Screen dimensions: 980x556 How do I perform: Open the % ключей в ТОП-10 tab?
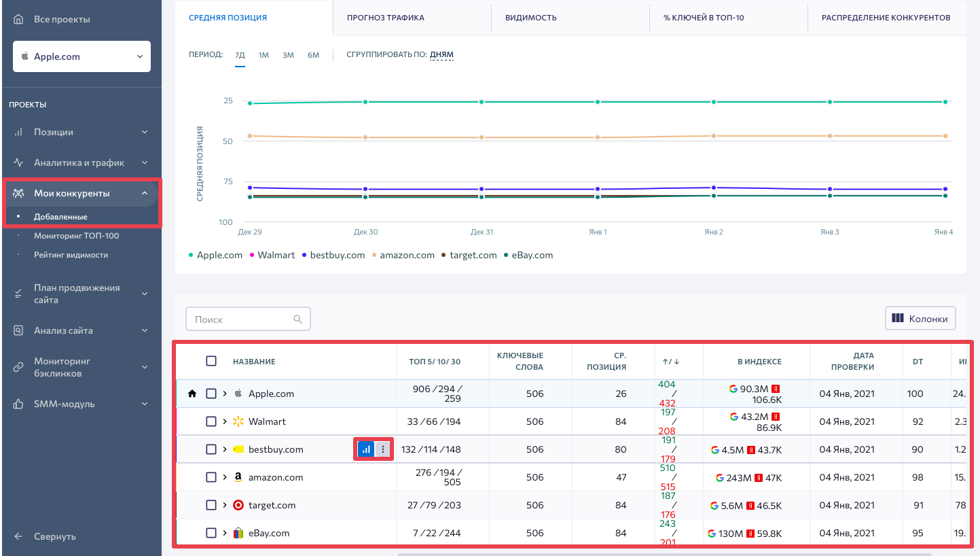tap(704, 18)
